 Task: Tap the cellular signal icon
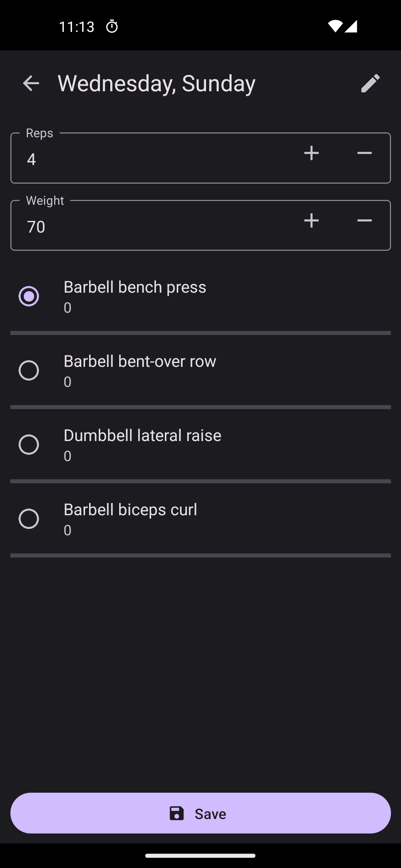(351, 26)
